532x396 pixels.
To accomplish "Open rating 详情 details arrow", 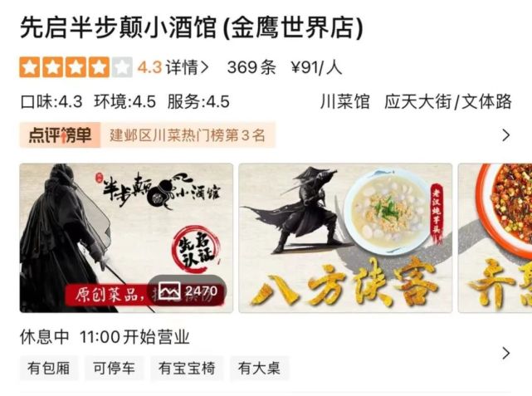I will pos(188,67).
